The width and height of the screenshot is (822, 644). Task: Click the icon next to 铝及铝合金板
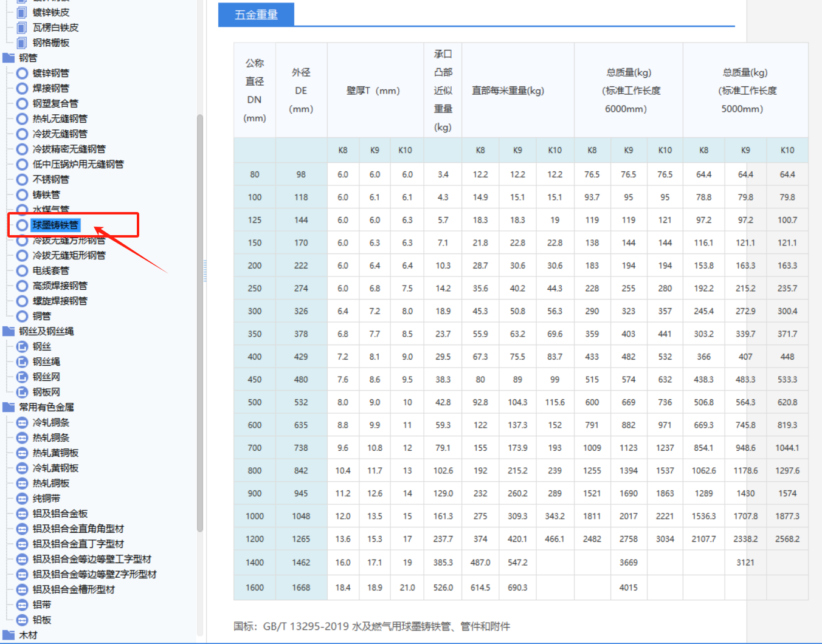point(22,514)
